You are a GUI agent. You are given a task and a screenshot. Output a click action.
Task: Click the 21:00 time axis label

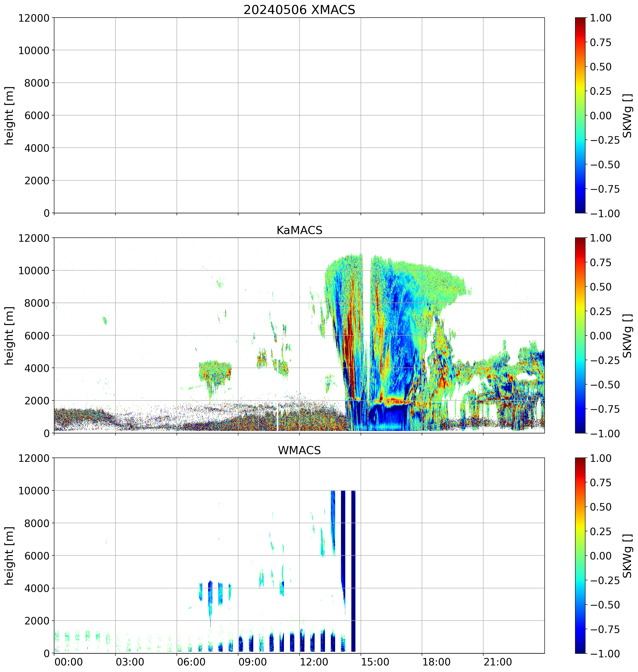498,662
